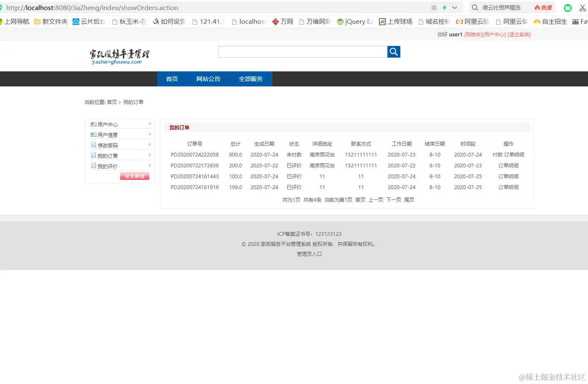This screenshot has width=588, height=384.
Task: Open the 网站公告 navigation tab
Action: coord(209,79)
